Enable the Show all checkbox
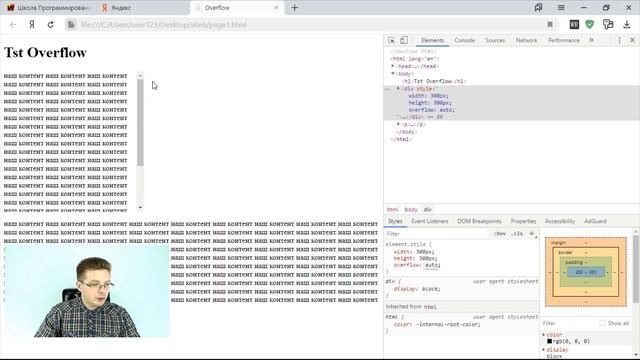 602,323
